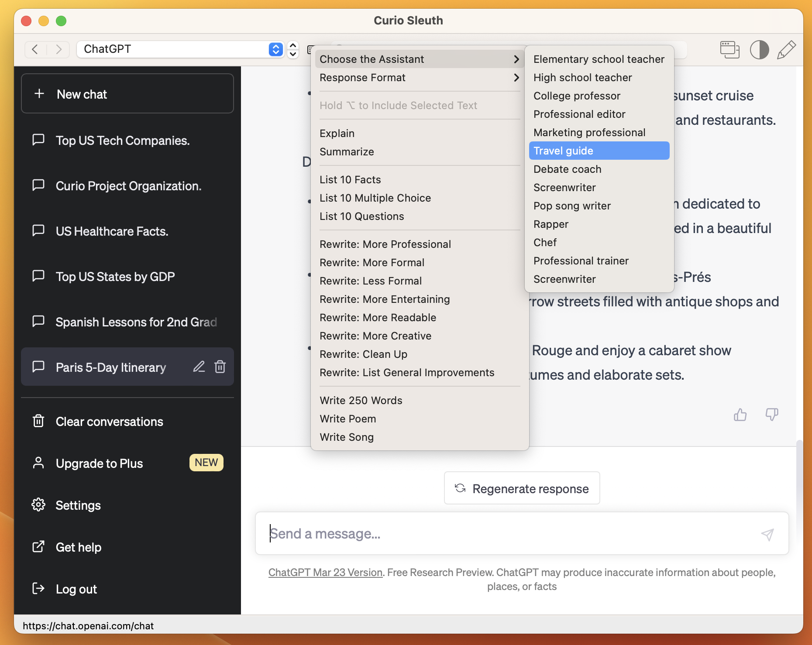Viewport: 812px width, 645px height.
Task: Expand the Response Format submenu
Action: [420, 77]
